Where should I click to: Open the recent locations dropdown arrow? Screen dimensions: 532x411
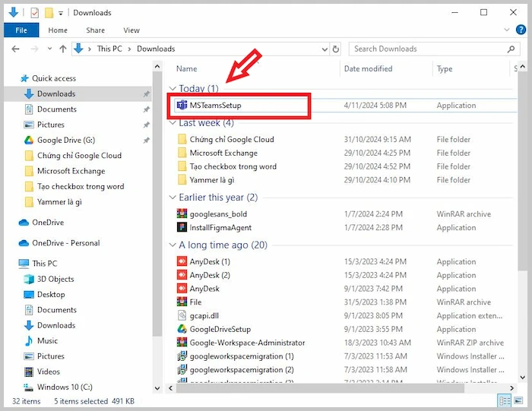coord(49,49)
